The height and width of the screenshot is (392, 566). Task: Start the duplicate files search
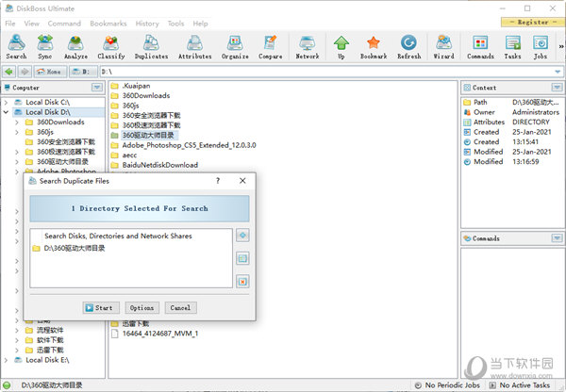pos(101,307)
